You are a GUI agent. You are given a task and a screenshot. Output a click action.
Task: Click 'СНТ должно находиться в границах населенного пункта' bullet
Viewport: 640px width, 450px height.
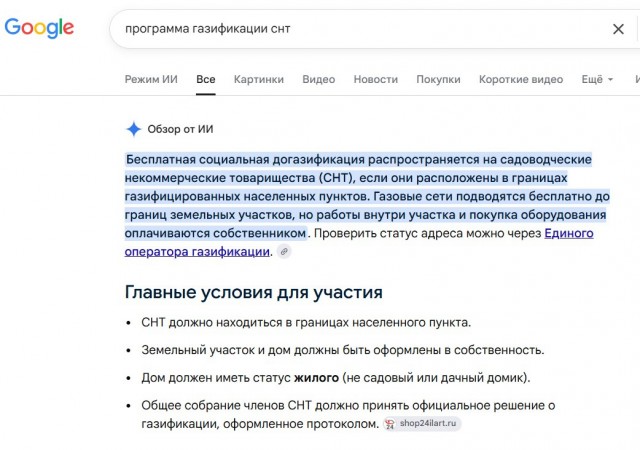click(306, 323)
